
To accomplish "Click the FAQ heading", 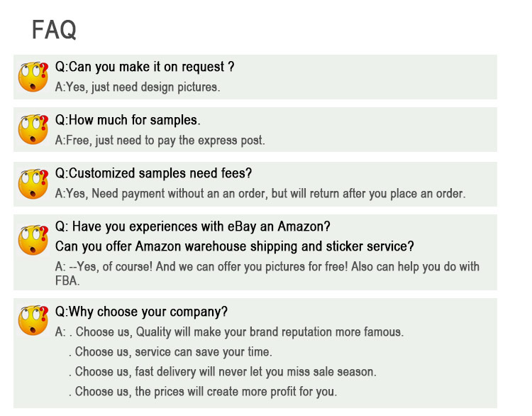I will (54, 31).
